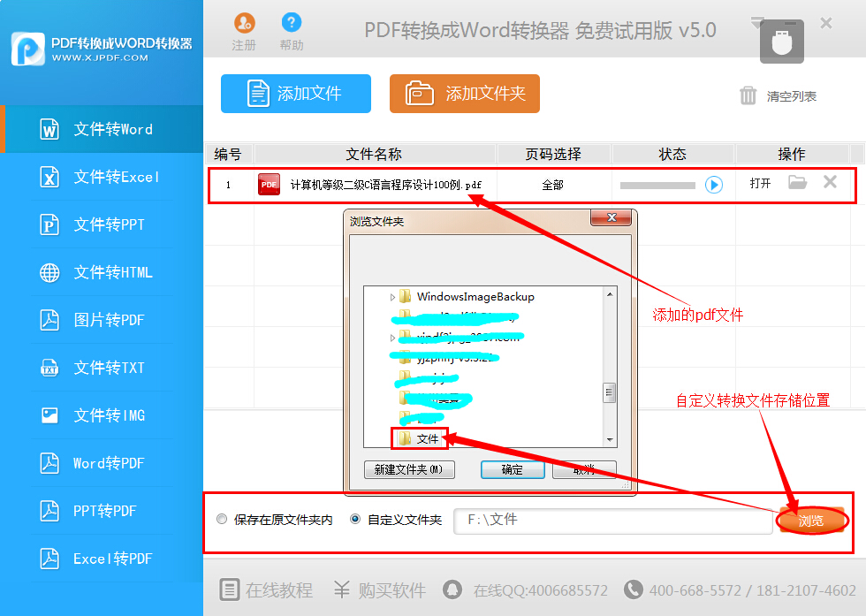Click 打开 in the operation column

coord(760,184)
